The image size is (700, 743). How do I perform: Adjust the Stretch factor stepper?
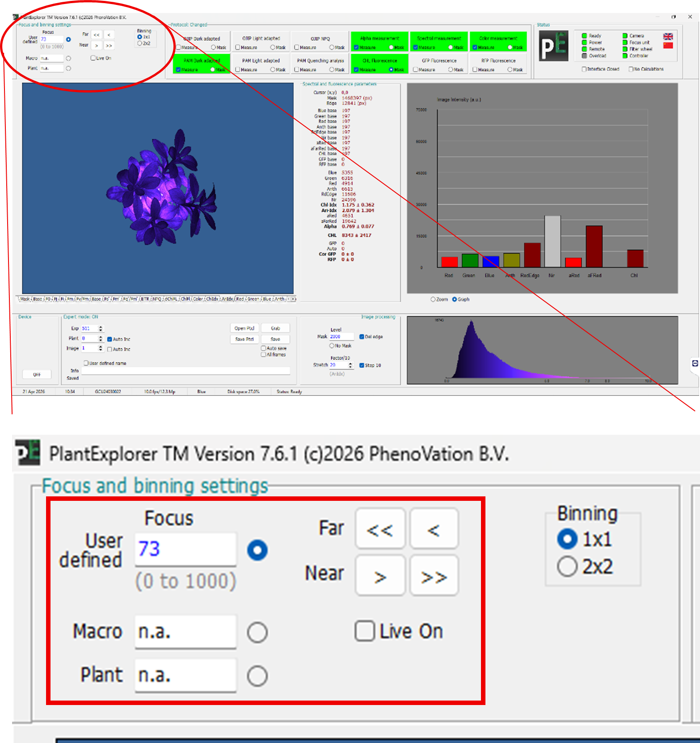[x=350, y=365]
